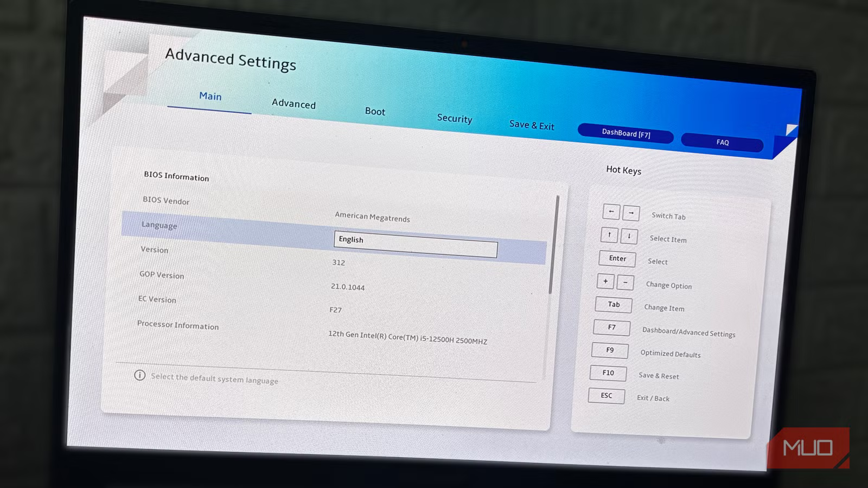Open the Advanced tab

pyautogui.click(x=293, y=103)
